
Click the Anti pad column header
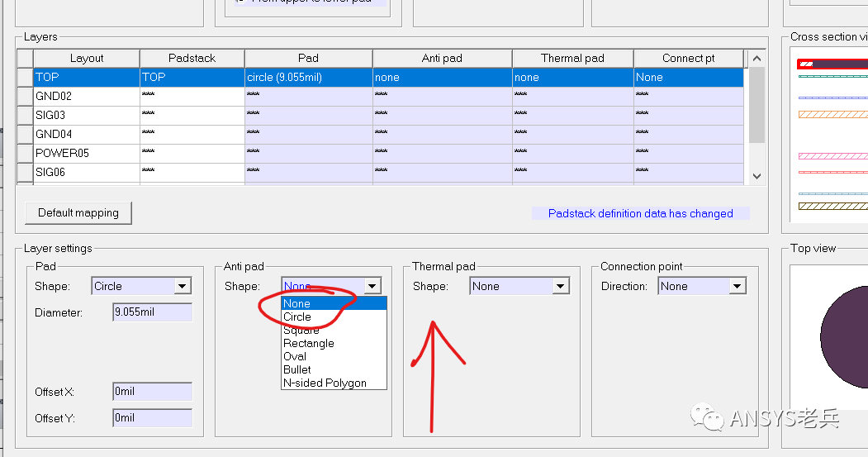coord(443,58)
